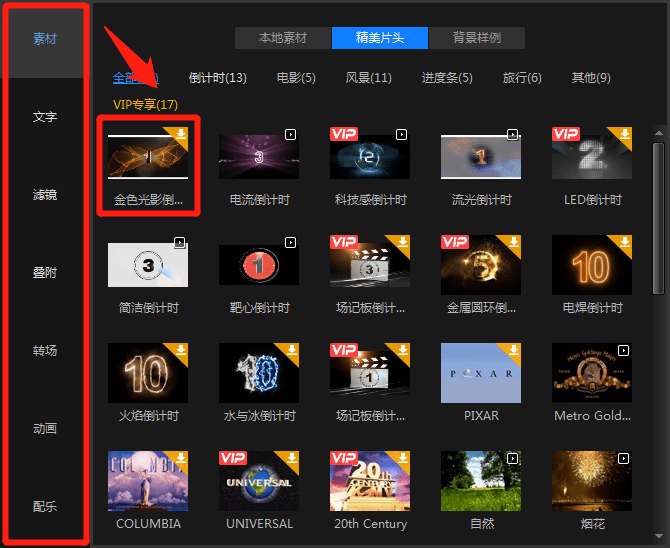Filter by 倒计时(13) category
This screenshot has height=548, width=670.
[217, 78]
